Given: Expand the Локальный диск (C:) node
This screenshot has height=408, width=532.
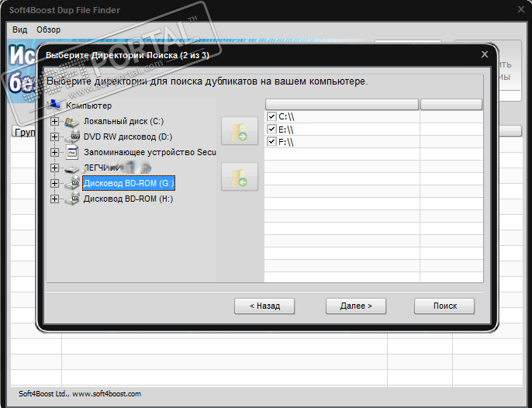Looking at the screenshot, I should click(x=54, y=121).
